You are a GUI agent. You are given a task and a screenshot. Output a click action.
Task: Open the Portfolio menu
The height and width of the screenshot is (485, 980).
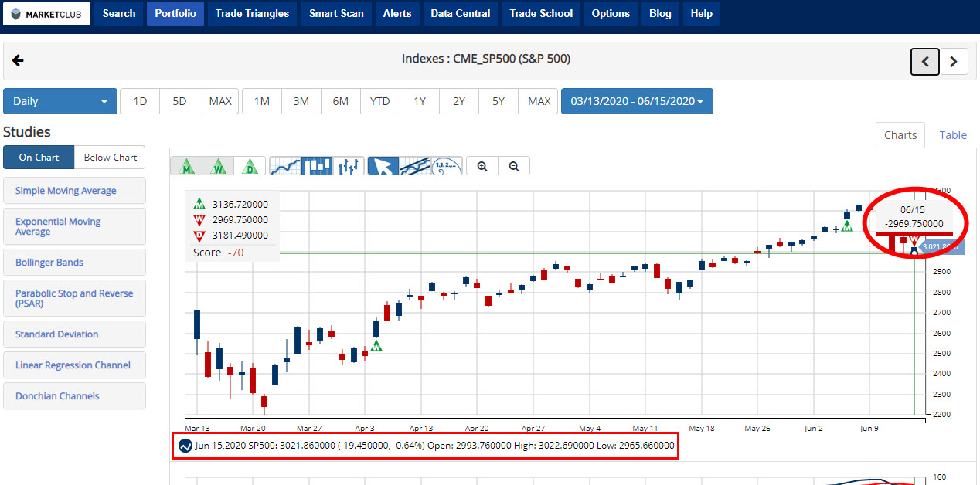175,14
